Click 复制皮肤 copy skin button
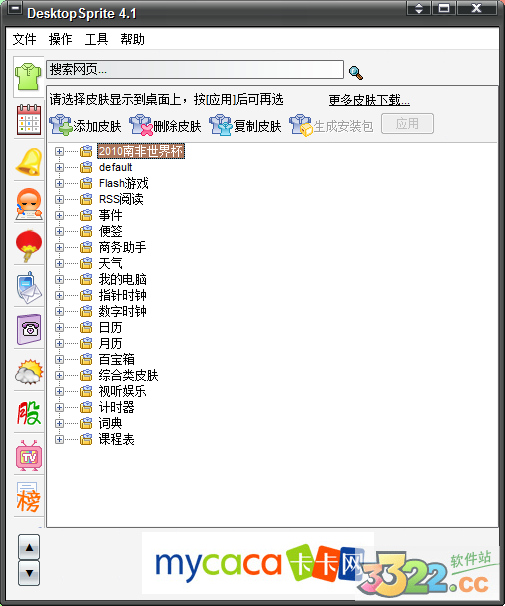Screen dimensions: 505x606 [245, 125]
